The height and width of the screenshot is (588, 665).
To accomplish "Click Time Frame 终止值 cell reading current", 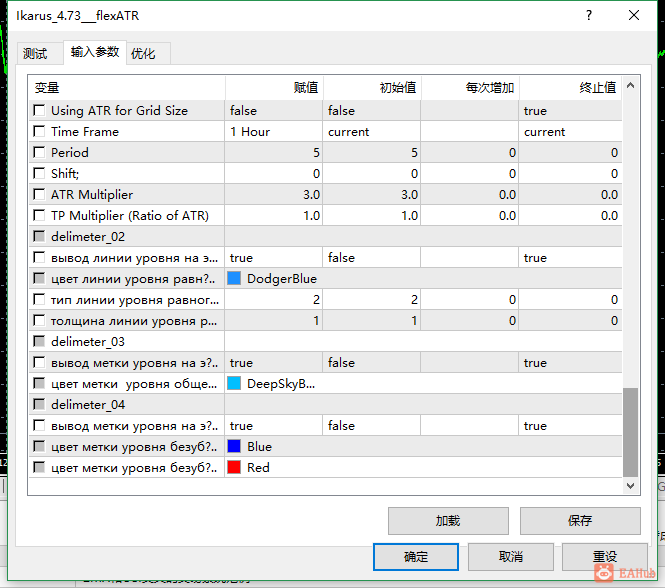I will coord(570,132).
